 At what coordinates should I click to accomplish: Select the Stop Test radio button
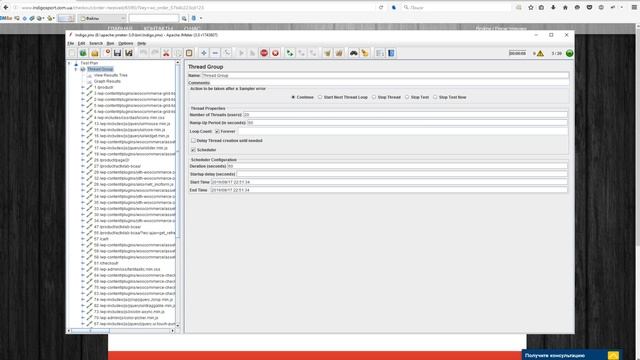coord(407,97)
